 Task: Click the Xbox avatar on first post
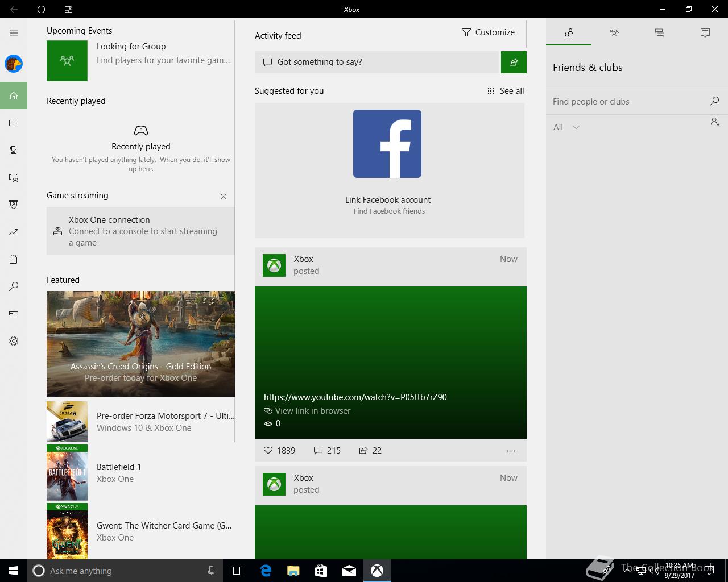(274, 265)
